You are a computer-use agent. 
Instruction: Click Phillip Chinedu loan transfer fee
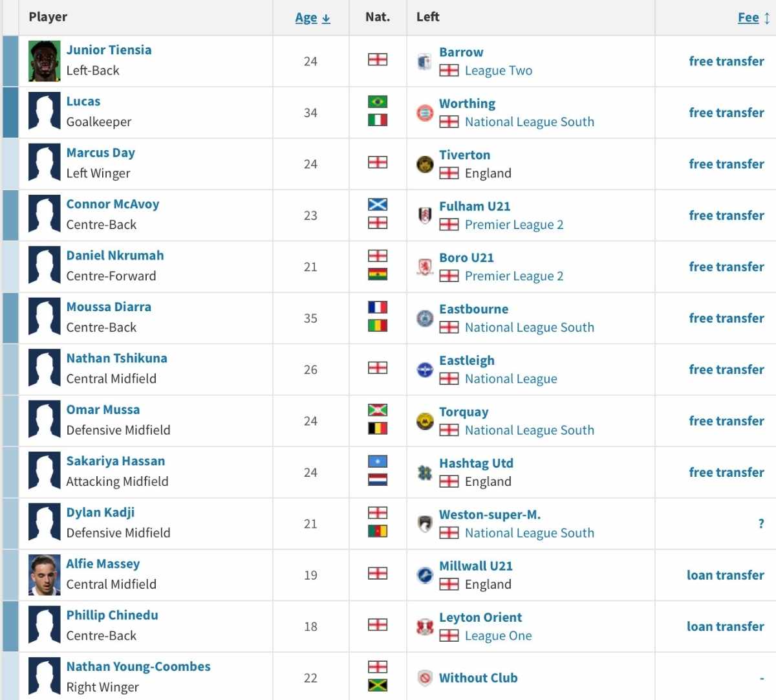(726, 626)
